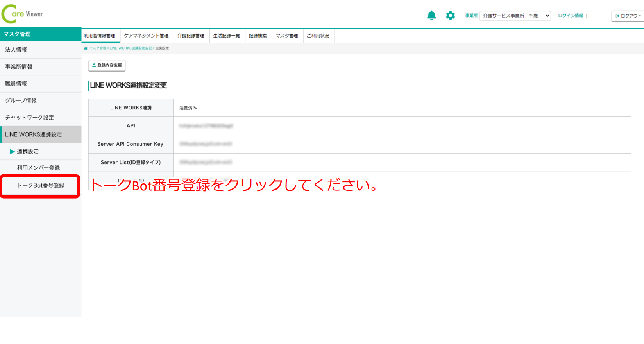This screenshot has width=644, height=344.
Task: Expand LINE WORKS連携設定 in the sidebar
Action: [x=34, y=134]
